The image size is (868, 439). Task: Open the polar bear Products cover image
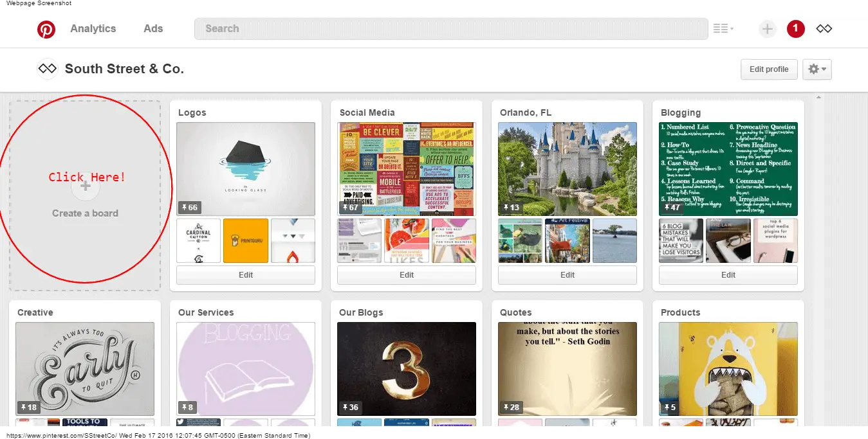pyautogui.click(x=728, y=369)
